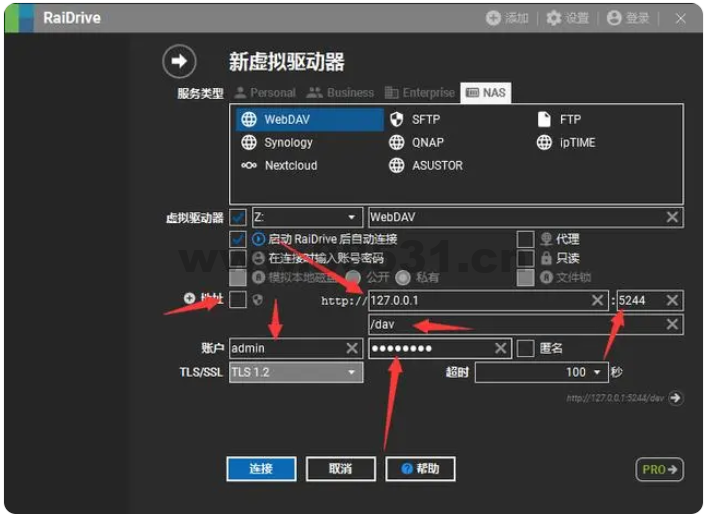705x514 pixels.
Task: Click the round arrow icon beside 新虚拟驱动器
Action: [x=179, y=61]
